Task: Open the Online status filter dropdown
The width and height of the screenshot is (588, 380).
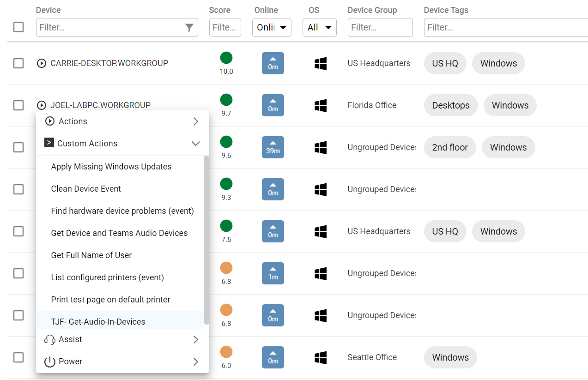Action: point(272,28)
